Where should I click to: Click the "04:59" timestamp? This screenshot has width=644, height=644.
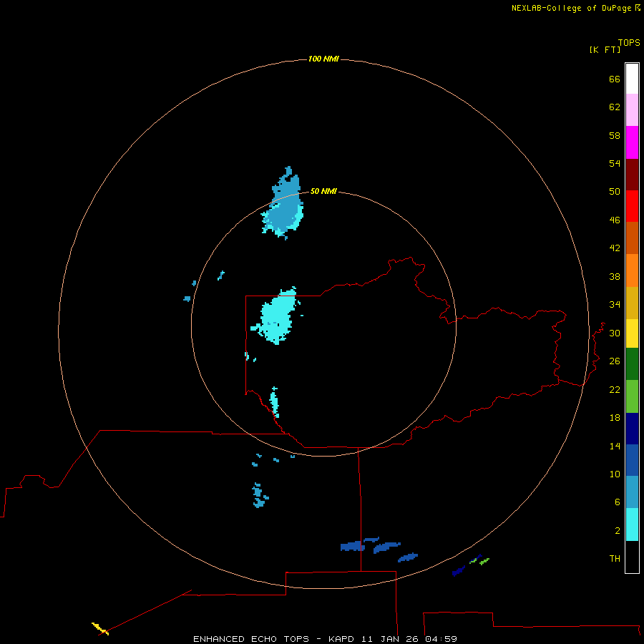coord(441,639)
